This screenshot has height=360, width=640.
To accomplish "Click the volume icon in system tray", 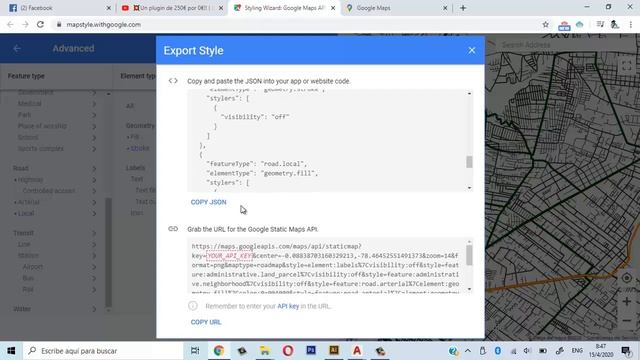I will [x=527, y=351].
